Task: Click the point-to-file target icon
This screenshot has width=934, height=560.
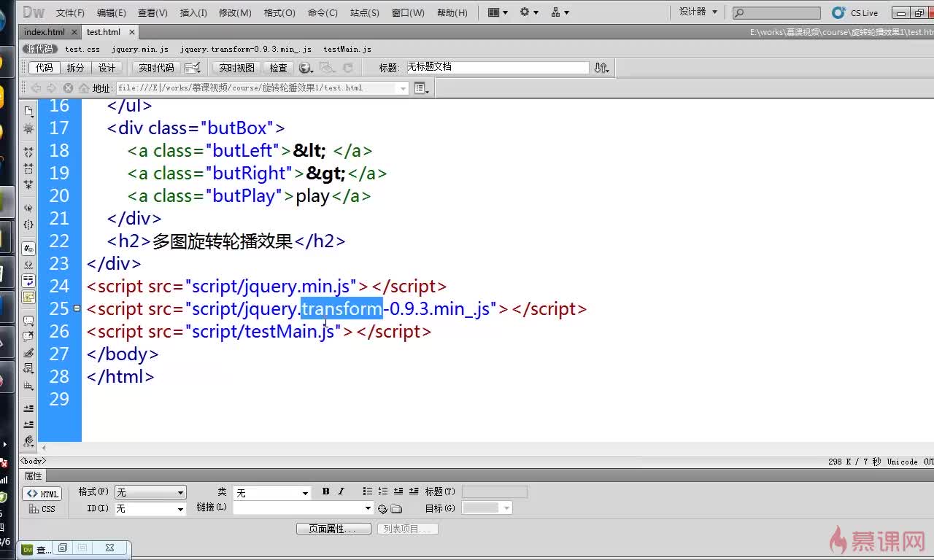Action: pos(382,508)
